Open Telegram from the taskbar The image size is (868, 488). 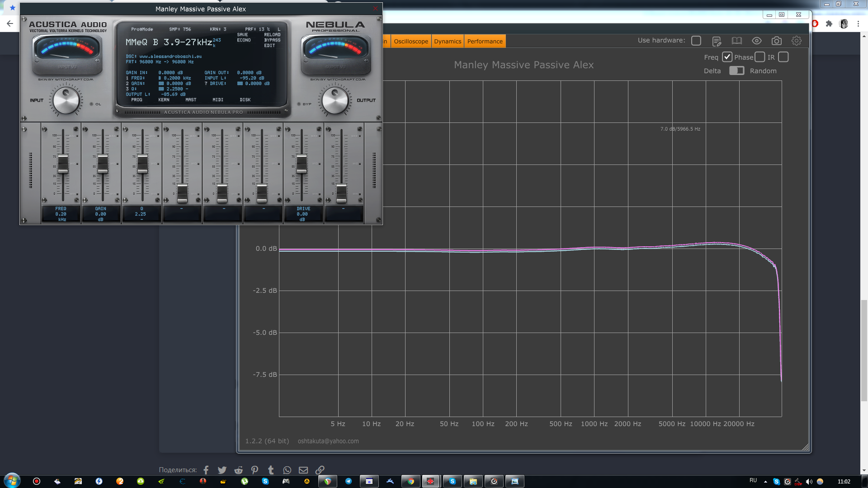tap(348, 481)
